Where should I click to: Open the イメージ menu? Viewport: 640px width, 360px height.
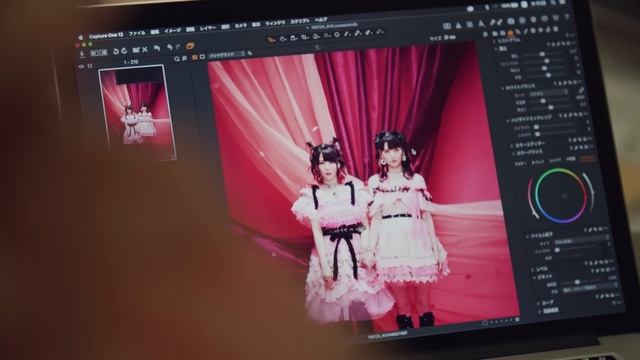click(172, 31)
